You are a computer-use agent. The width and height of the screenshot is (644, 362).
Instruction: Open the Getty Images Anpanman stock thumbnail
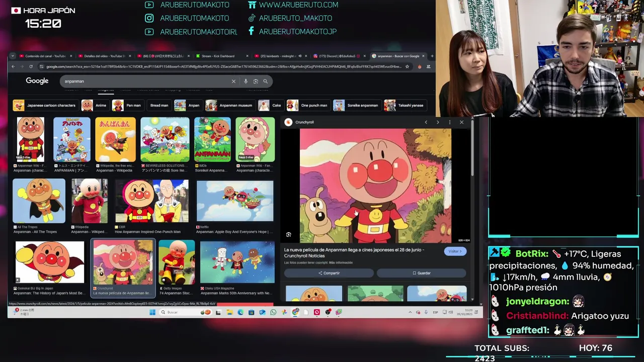[177, 262]
